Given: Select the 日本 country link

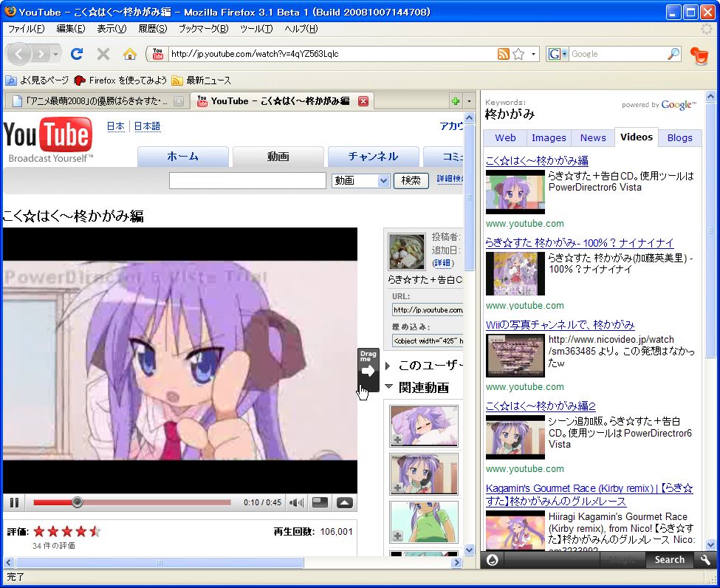Looking at the screenshot, I should coord(116,126).
